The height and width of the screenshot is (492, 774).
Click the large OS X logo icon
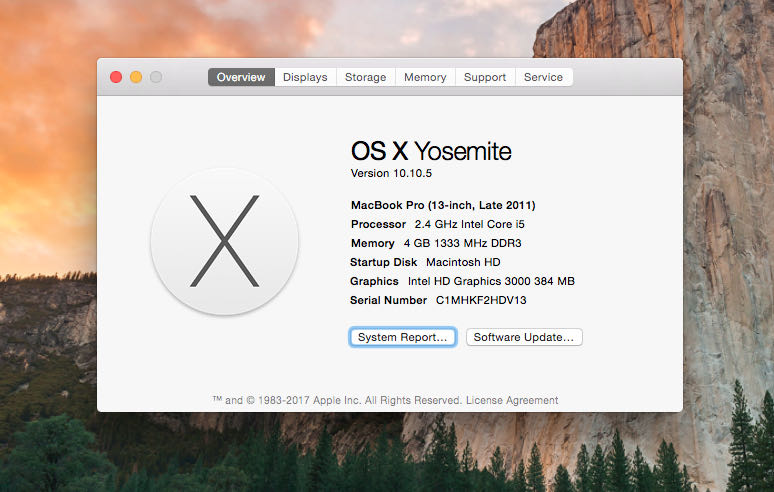click(224, 241)
